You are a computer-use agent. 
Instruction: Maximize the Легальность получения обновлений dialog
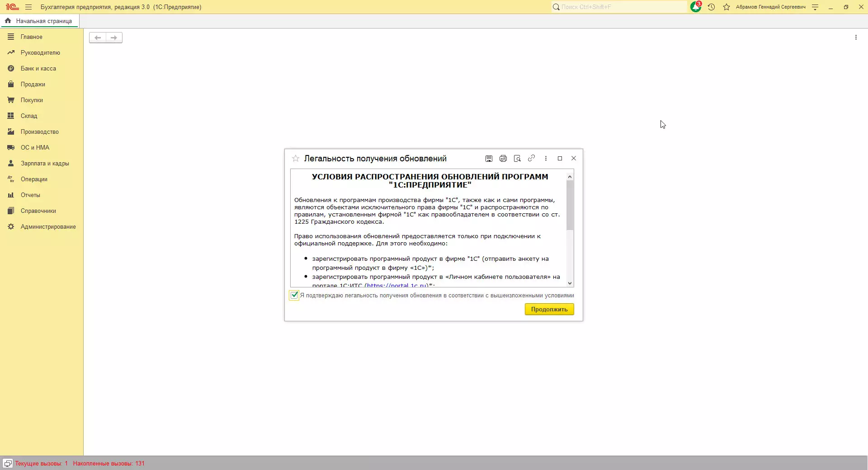click(x=560, y=158)
